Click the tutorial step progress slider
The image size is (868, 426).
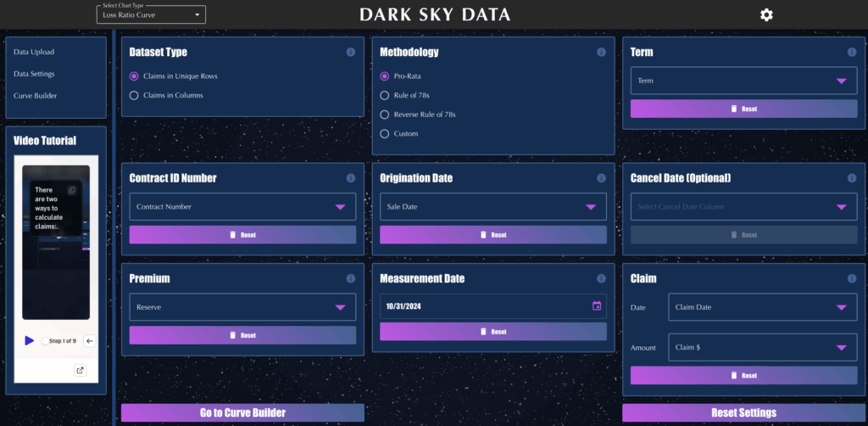point(46,340)
